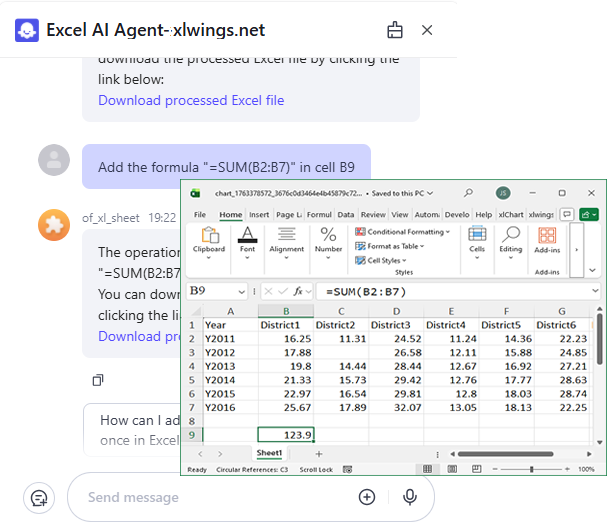Collapse the ribbon with chevron
Screen dimensions: 607x532
pos(592,270)
